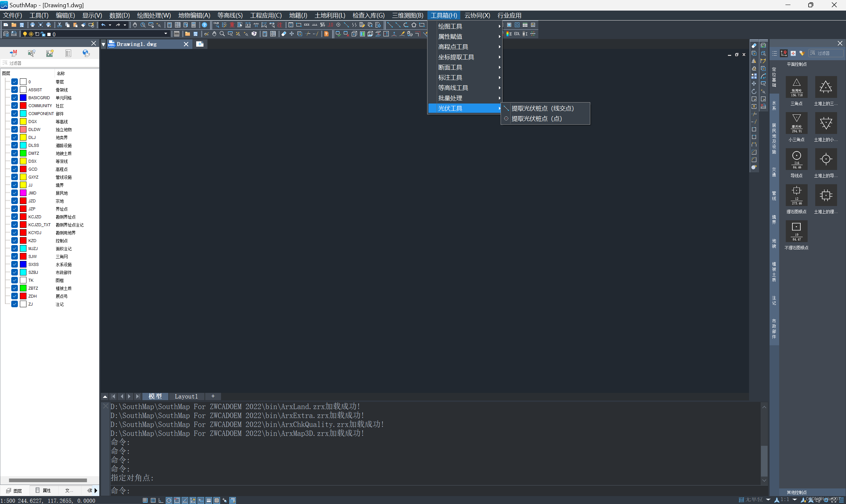This screenshot has width=846, height=504.
Task: Click the Zoom magnifier icon in the second toolbar row
Action: pyautogui.click(x=222, y=34)
